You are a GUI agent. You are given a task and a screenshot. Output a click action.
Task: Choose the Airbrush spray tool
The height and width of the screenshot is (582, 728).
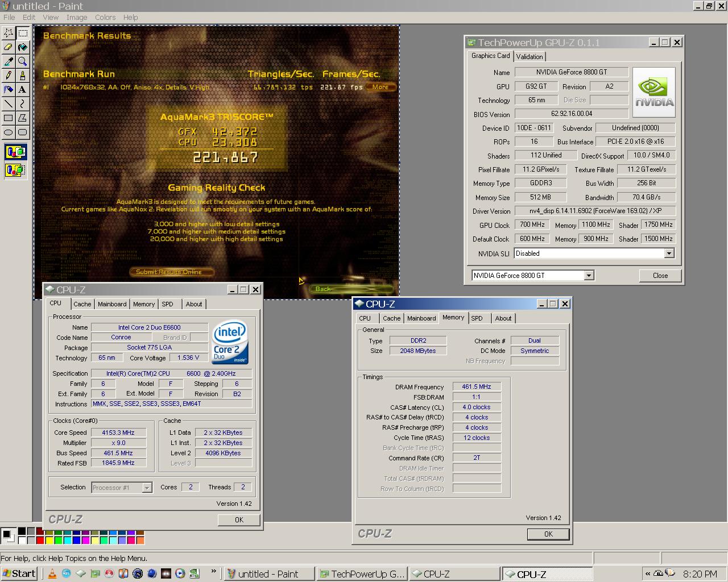tap(9, 89)
